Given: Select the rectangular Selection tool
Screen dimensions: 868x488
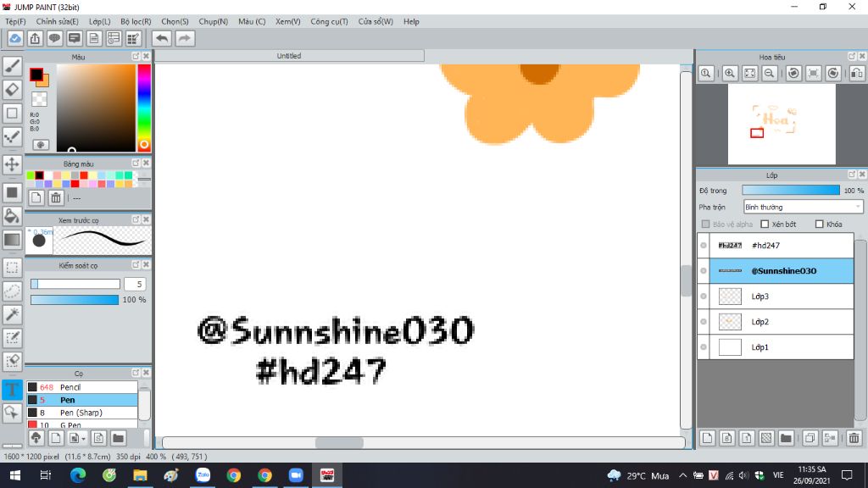Looking at the screenshot, I should 12,268.
